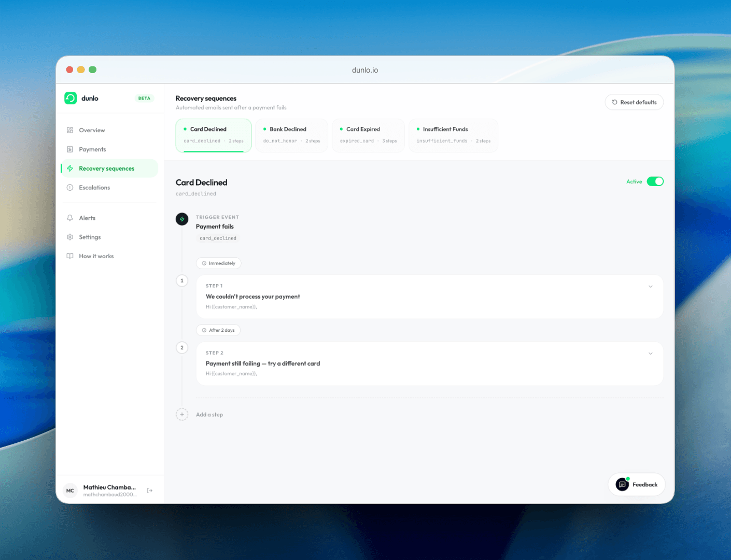Navigate to Escalations
Image resolution: width=731 pixels, height=560 pixels.
(109, 188)
